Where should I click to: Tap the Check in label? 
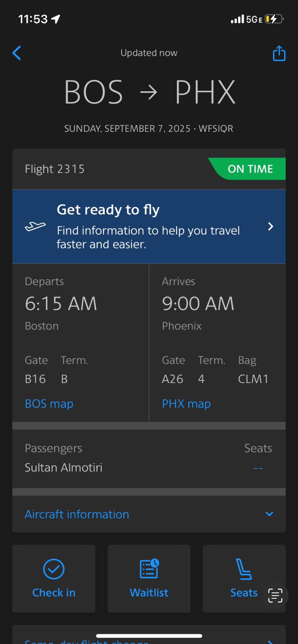(54, 593)
